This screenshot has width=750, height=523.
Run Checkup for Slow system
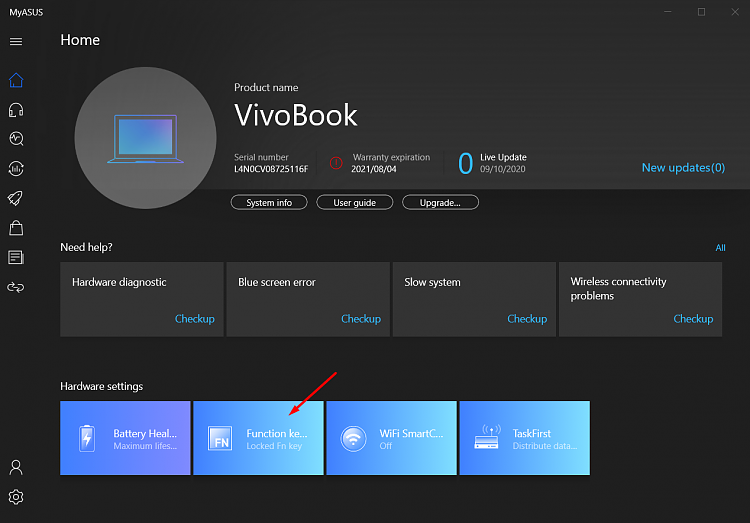click(x=527, y=319)
